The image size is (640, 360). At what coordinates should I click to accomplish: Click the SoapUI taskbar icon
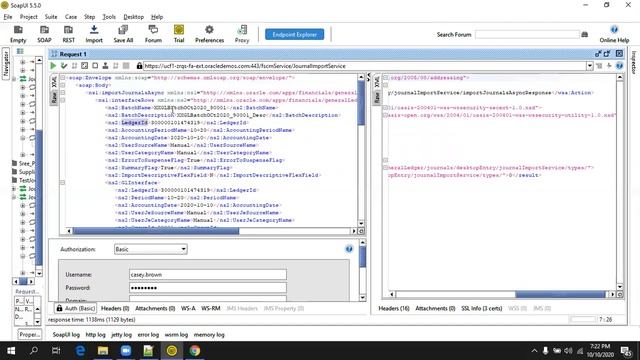point(171,351)
